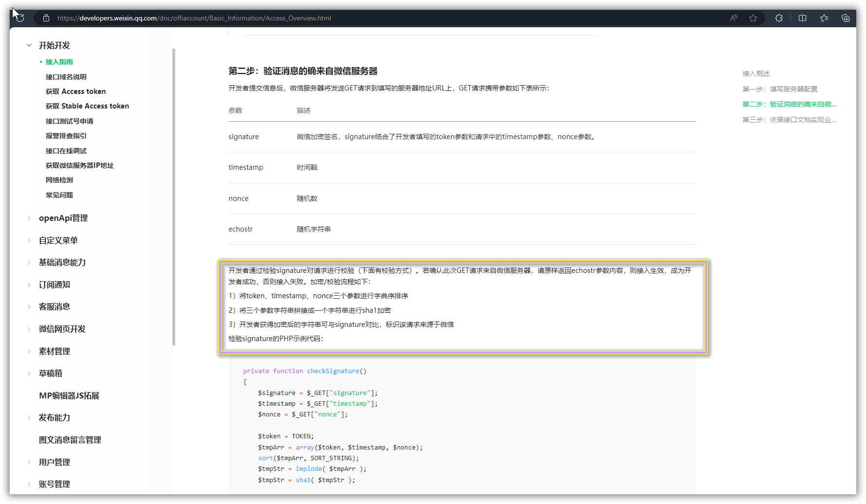The height and width of the screenshot is (504, 866).
Task: Jump to 第一步：填写服务器配置 anchor
Action: (780, 89)
